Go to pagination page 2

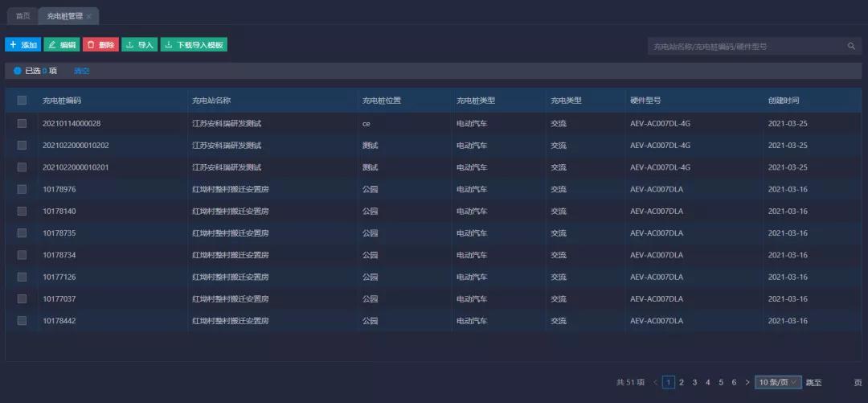click(x=682, y=382)
